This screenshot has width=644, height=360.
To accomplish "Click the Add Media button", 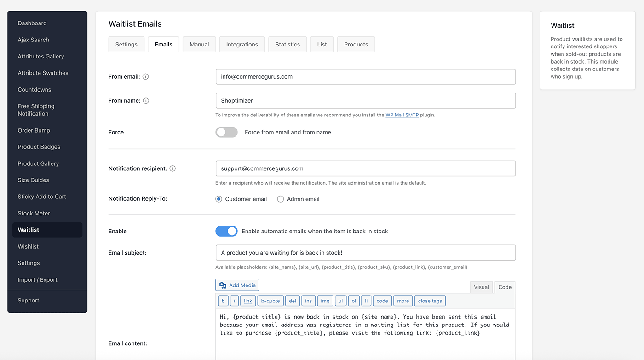I will point(237,285).
